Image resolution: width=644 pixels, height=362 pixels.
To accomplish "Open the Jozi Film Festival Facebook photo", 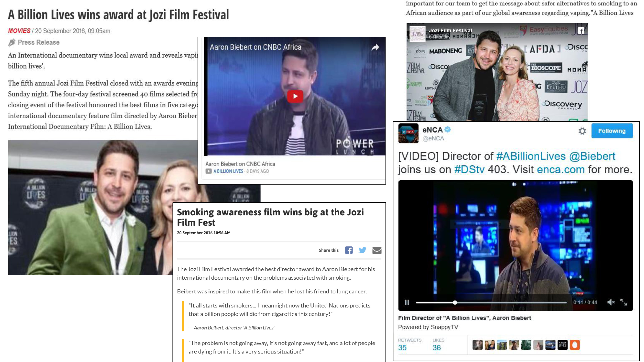I will (x=497, y=72).
